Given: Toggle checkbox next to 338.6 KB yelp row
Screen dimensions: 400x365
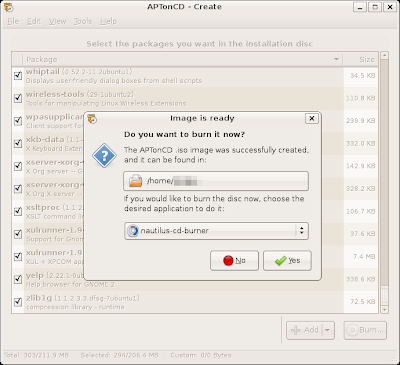Looking at the screenshot, I should (18, 279).
